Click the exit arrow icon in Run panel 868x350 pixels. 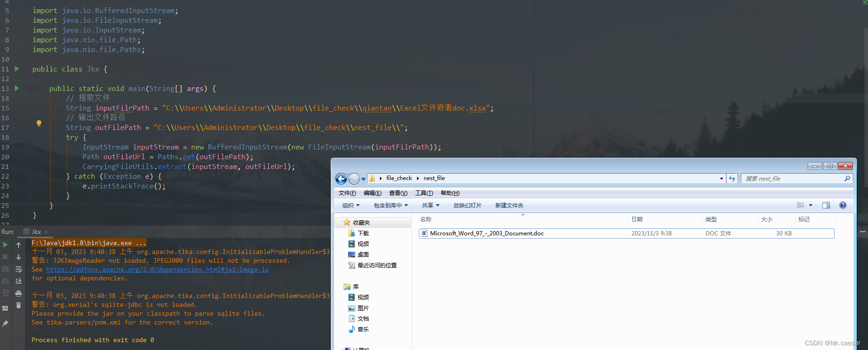tap(5, 293)
